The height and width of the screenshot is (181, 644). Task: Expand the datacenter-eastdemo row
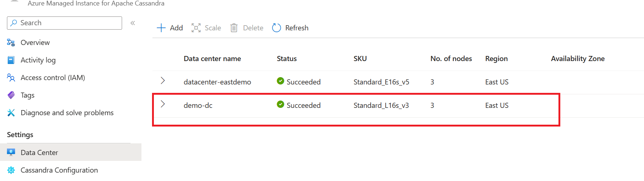[163, 81]
